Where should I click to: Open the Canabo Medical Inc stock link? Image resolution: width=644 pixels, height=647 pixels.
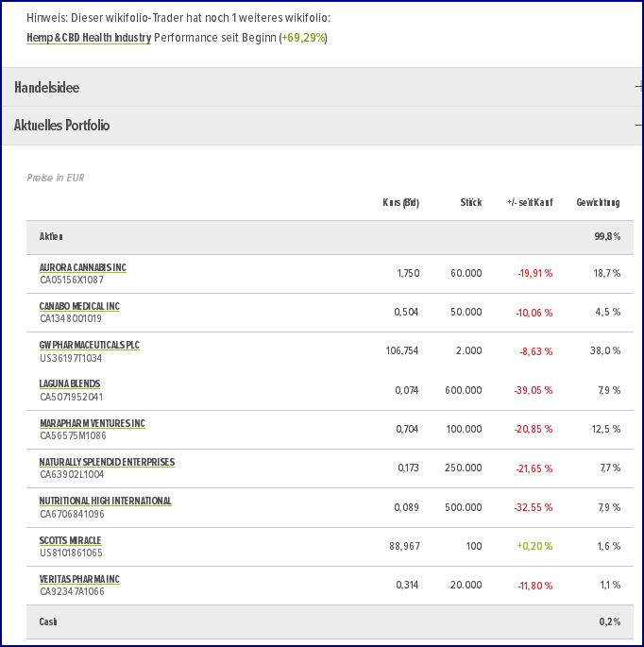[79, 306]
